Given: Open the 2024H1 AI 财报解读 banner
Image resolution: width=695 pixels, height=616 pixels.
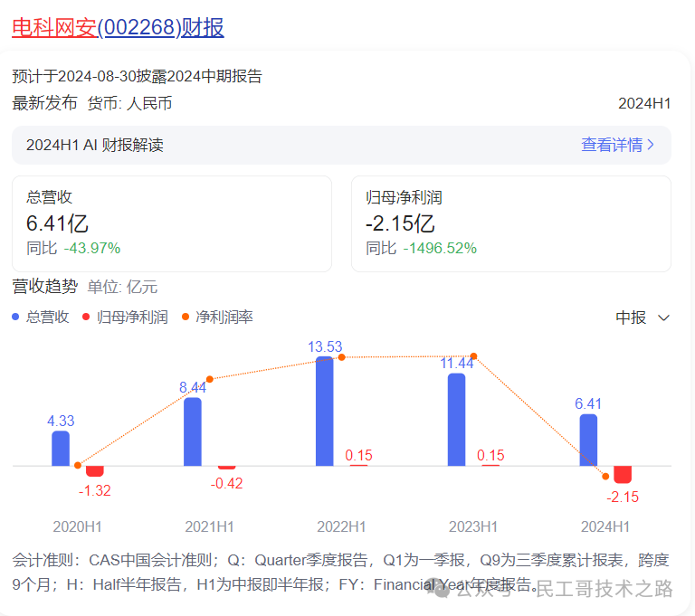Looking at the screenshot, I should (x=341, y=145).
